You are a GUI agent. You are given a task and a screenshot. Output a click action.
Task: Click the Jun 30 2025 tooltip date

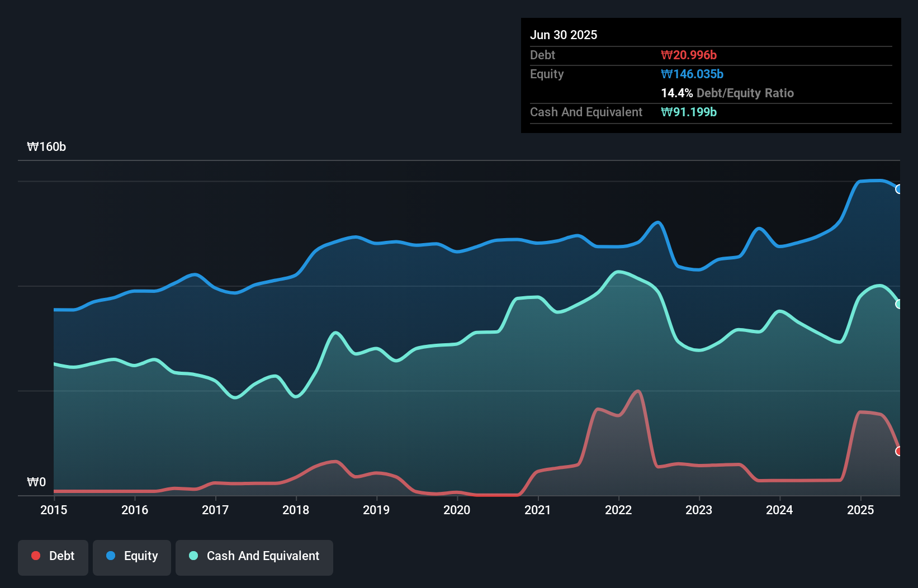[564, 35]
